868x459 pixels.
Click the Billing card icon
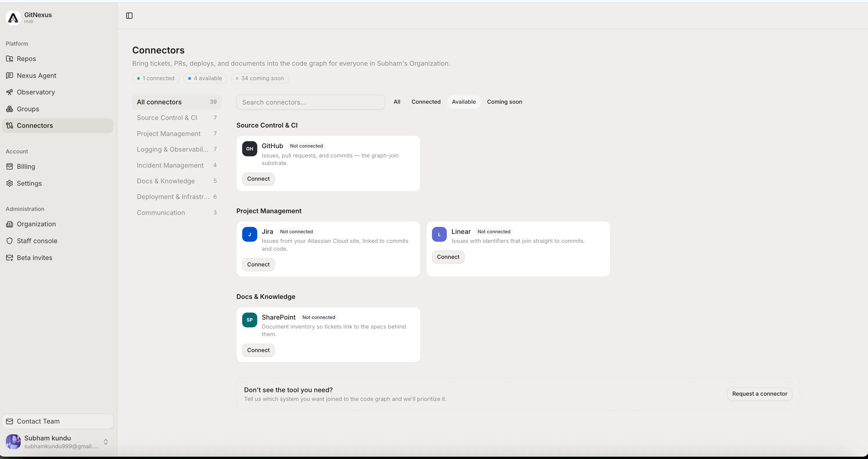tap(9, 166)
